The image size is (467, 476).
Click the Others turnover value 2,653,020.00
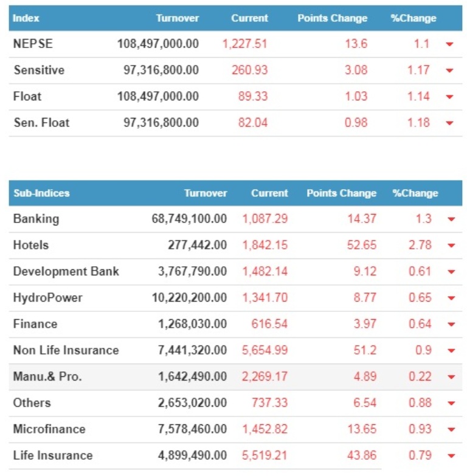tap(192, 402)
